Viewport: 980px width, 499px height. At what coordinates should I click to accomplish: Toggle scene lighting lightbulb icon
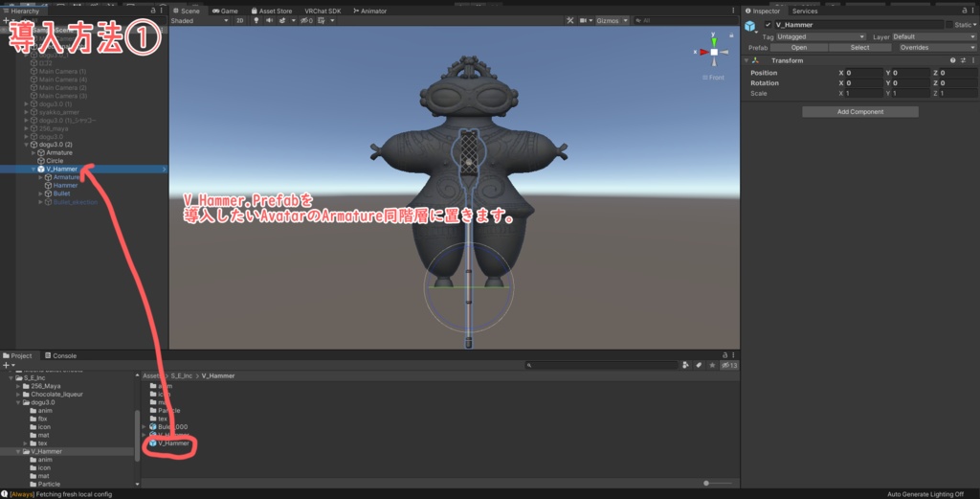(x=256, y=21)
